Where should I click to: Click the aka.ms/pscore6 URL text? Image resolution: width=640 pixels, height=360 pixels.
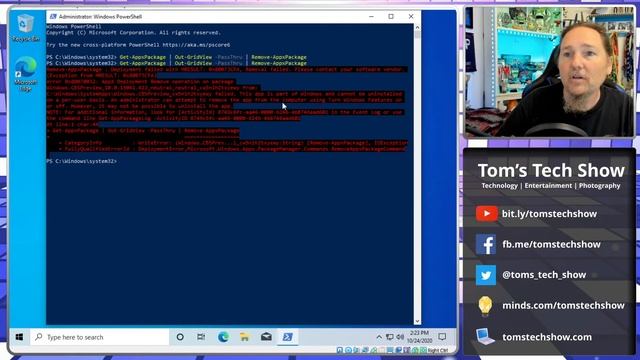coord(196,45)
